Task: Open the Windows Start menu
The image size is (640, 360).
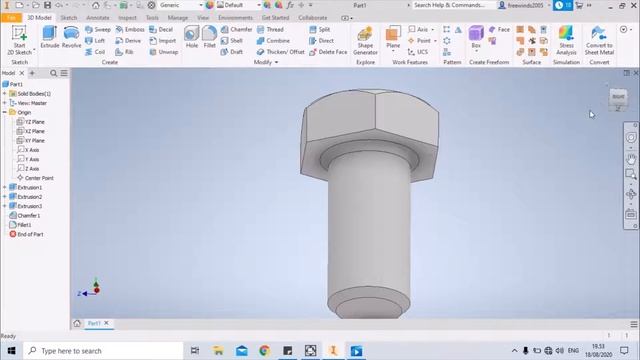Action: (11, 351)
